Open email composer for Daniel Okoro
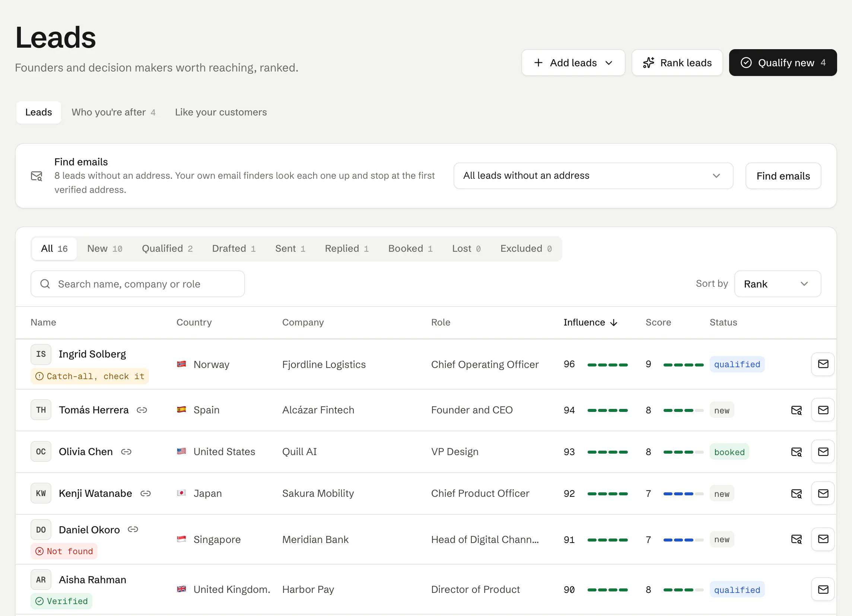The width and height of the screenshot is (852, 616). click(823, 539)
